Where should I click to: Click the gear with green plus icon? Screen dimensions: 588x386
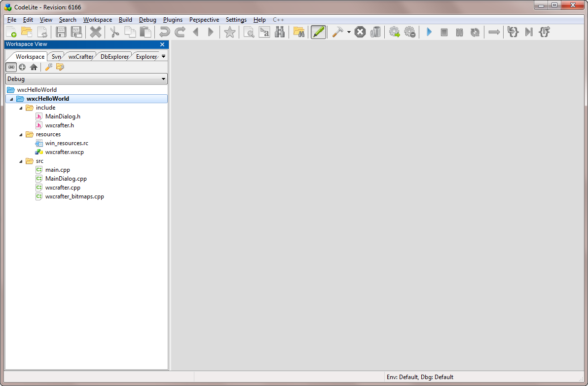pyautogui.click(x=395, y=32)
